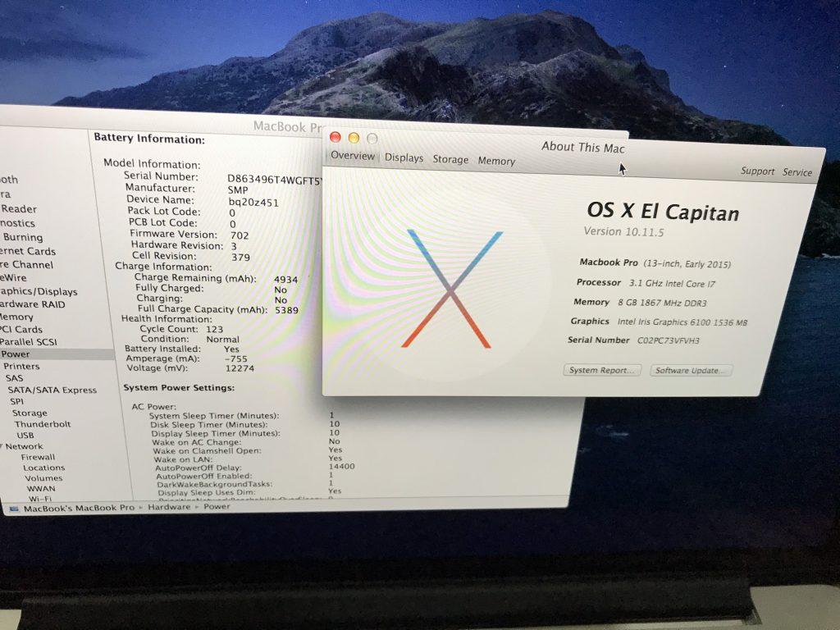Select FireWire in the sidebar
The image size is (840, 630).
pos(13,277)
